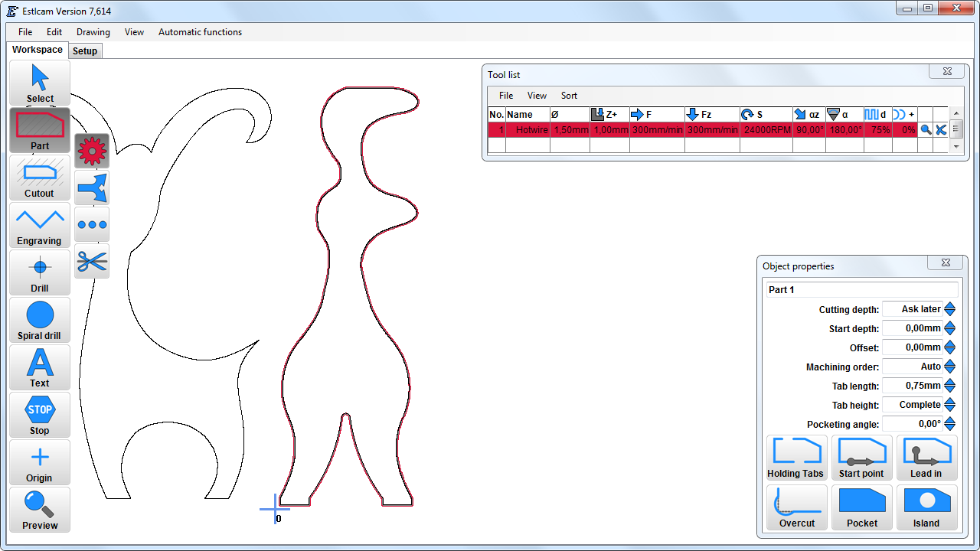Screen dimensions: 980x551
Task: Click the Part 1 name field
Action: pyautogui.click(x=862, y=290)
